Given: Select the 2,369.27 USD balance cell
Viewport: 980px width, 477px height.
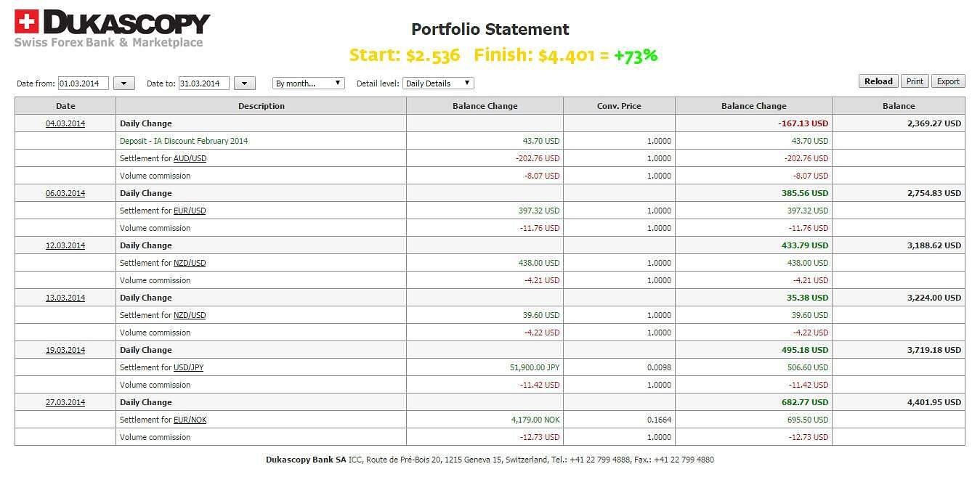Looking at the screenshot, I should click(x=899, y=123).
